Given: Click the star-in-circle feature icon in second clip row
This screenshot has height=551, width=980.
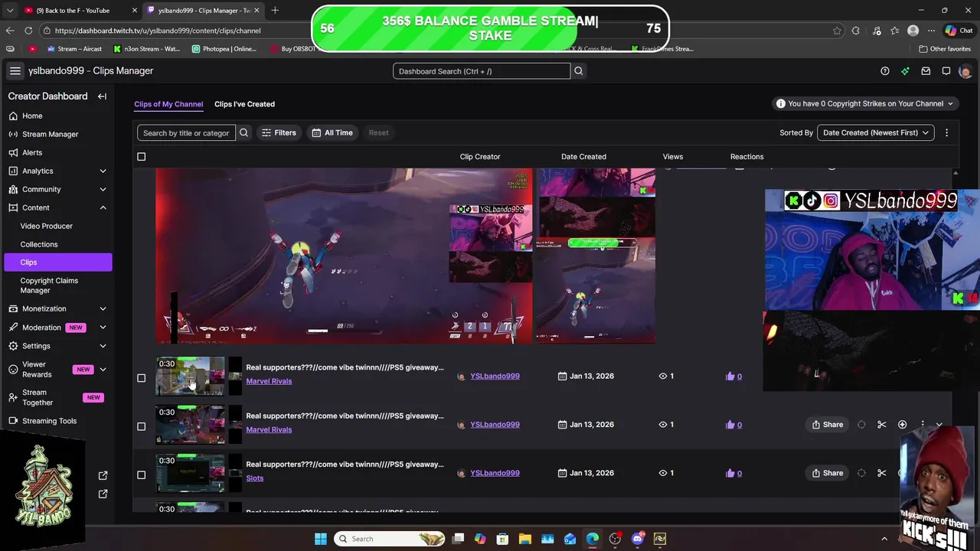Looking at the screenshot, I should click(x=902, y=425).
